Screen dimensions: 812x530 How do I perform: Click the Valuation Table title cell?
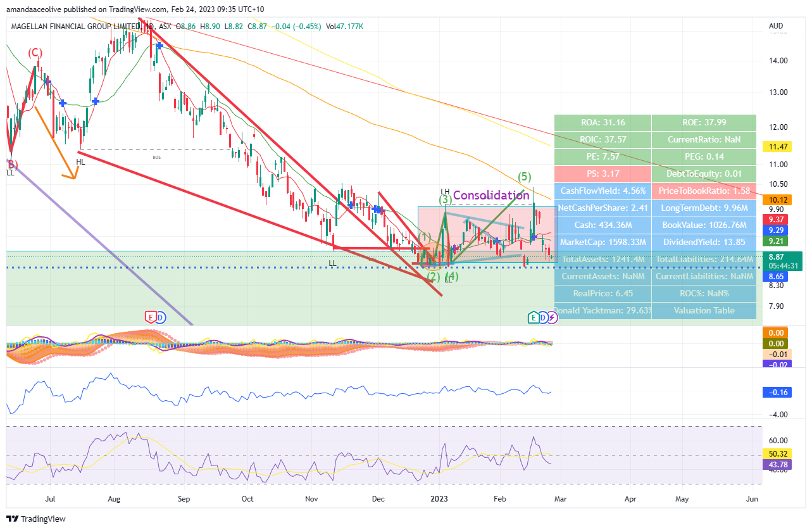pos(704,310)
